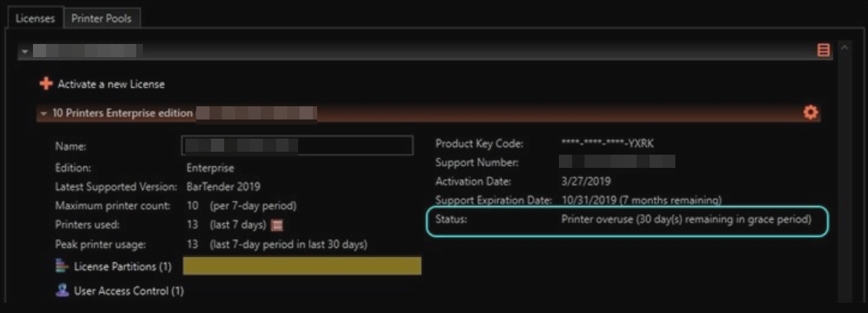Open the orange menu icon on server header

[x=824, y=51]
